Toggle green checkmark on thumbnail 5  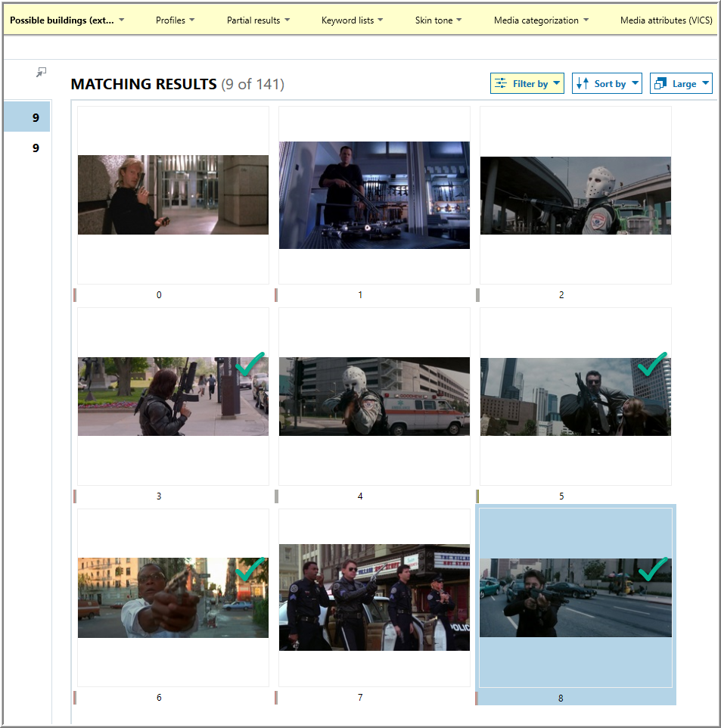[651, 364]
